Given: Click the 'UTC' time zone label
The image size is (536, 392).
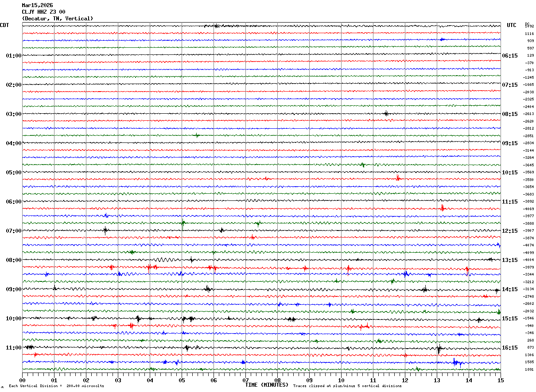Looking at the screenshot, I should (512, 25).
